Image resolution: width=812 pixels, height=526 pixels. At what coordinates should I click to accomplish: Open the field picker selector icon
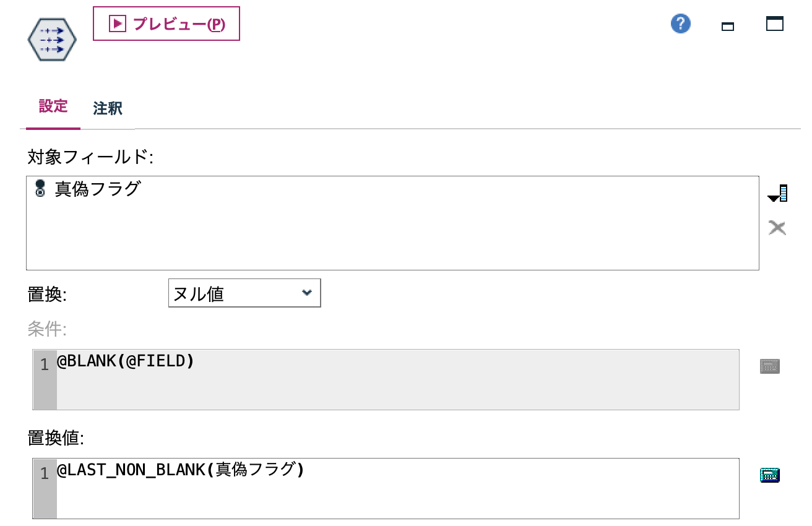[x=779, y=192]
